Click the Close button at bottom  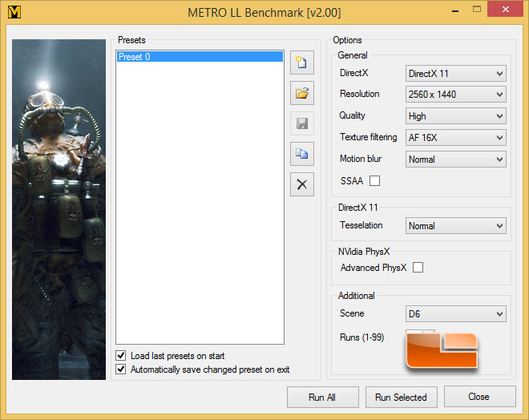click(480, 397)
